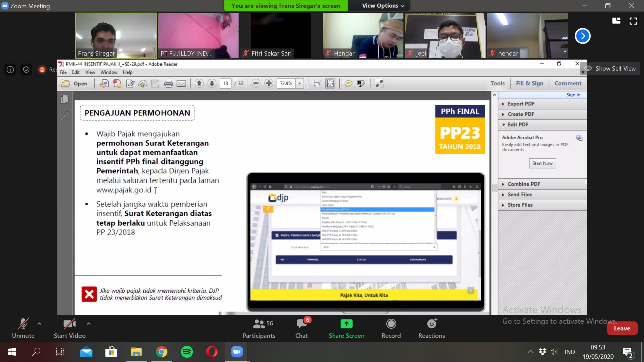Unmute the microphone
644x362 pixels.
[x=23, y=328]
